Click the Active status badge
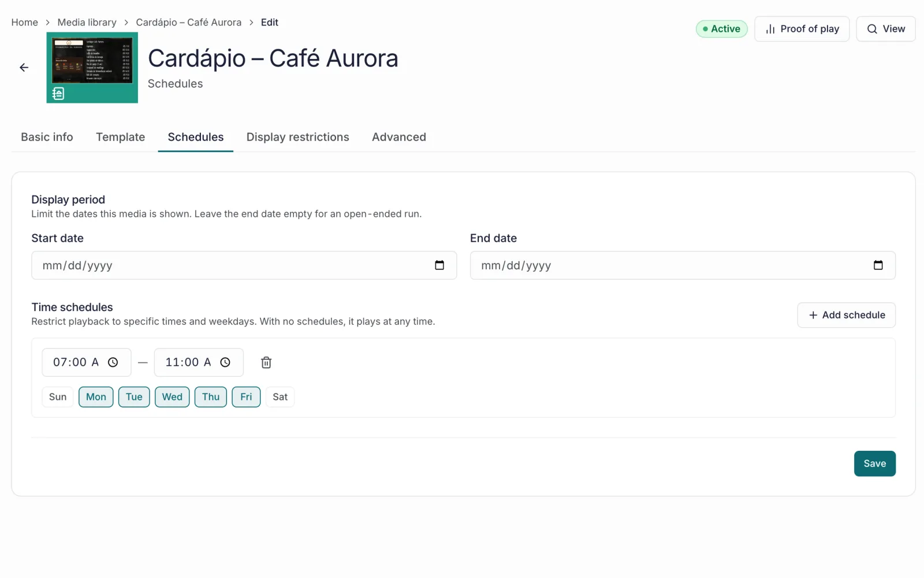Screen dimensions: 924x578 pyautogui.click(x=722, y=29)
